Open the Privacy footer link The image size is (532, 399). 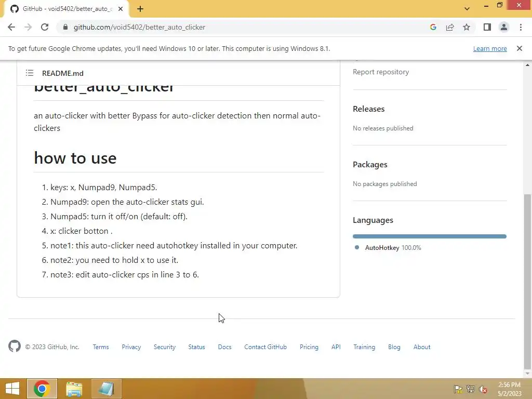click(131, 347)
